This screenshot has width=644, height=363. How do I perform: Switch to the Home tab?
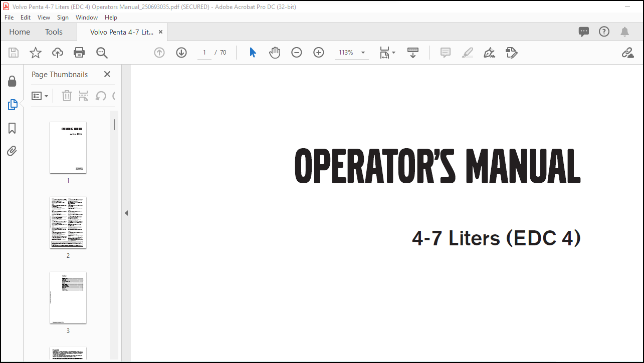pyautogui.click(x=20, y=32)
